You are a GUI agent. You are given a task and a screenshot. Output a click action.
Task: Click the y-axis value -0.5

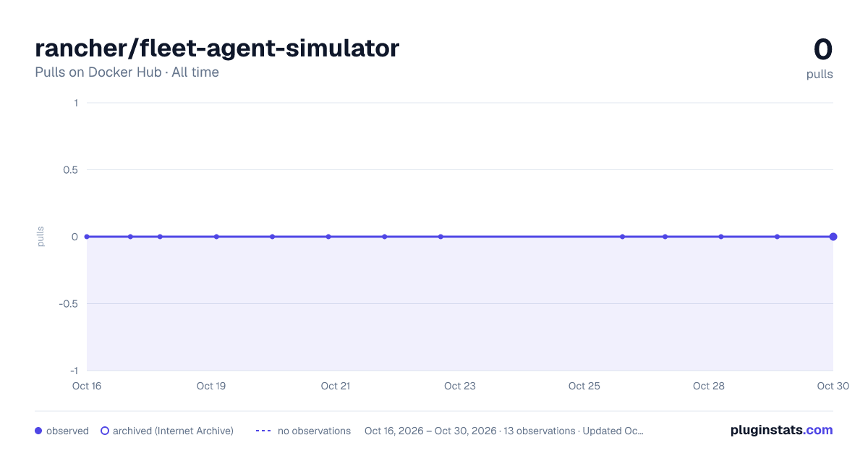(x=69, y=304)
